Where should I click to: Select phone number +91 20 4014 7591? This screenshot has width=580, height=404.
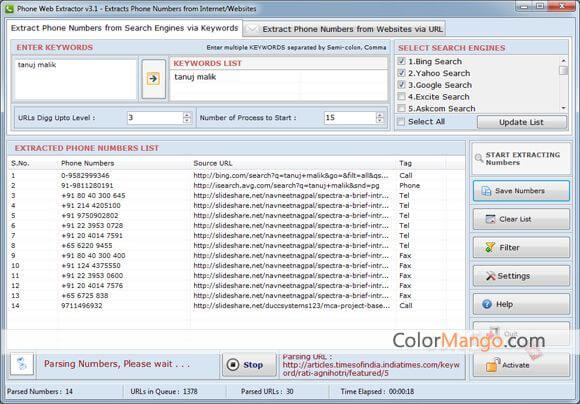pyautogui.click(x=92, y=235)
